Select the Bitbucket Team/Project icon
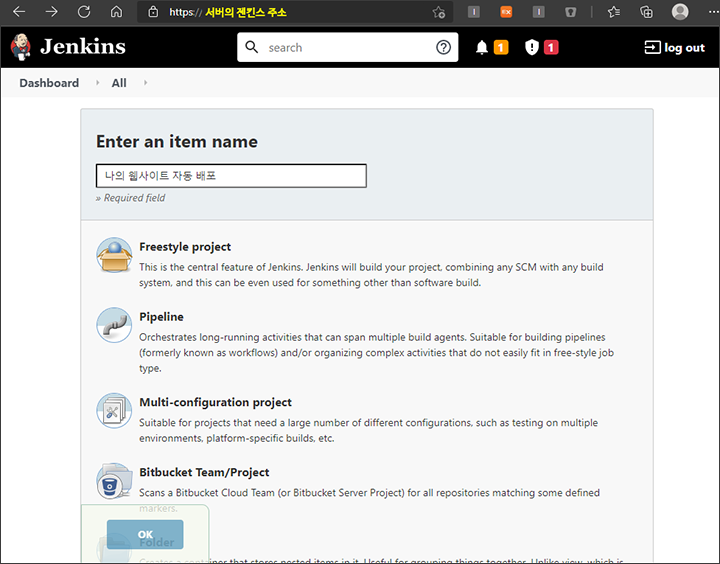Image resolution: width=720 pixels, height=564 pixels. click(x=114, y=480)
